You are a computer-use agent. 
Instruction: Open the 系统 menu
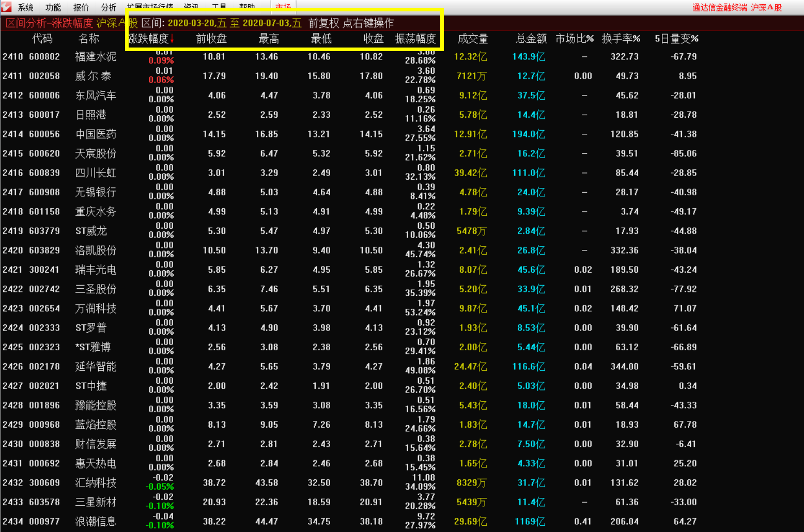pos(25,7)
